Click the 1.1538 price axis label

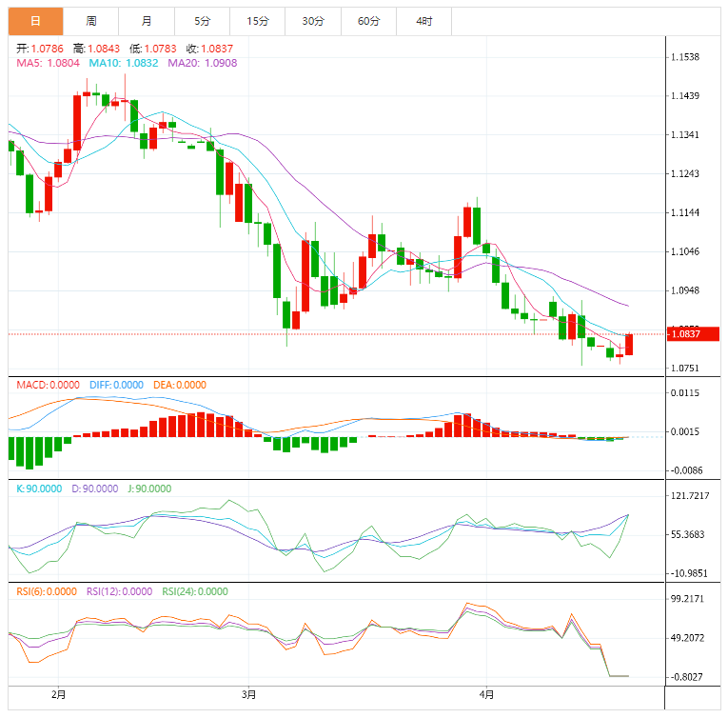(x=685, y=57)
